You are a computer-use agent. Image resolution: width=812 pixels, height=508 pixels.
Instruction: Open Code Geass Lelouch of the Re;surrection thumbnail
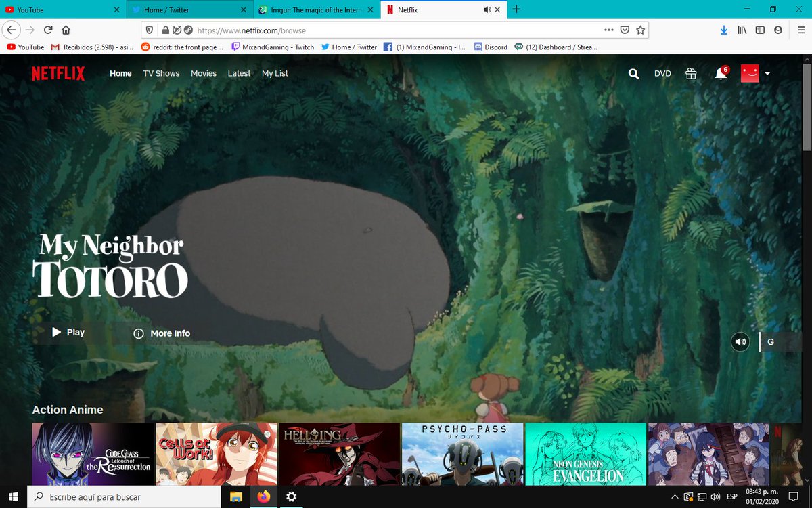pos(93,454)
